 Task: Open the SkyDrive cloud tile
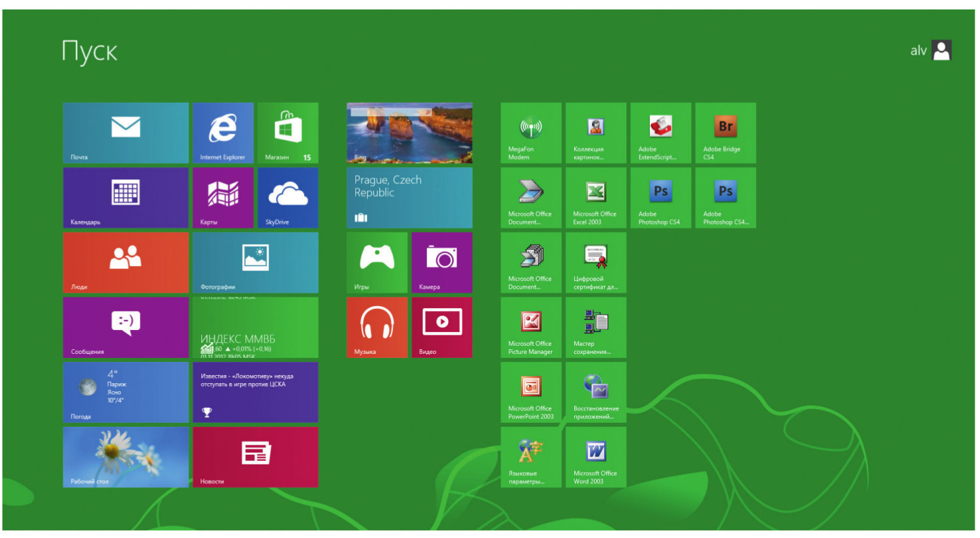288,198
